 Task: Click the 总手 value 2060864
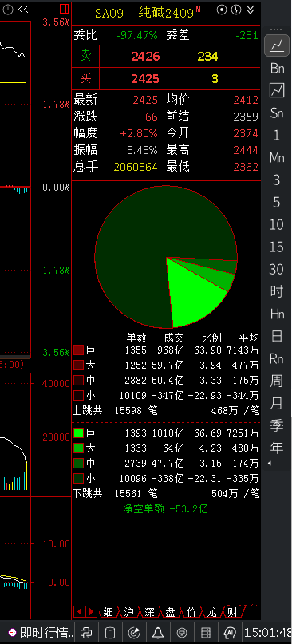[x=136, y=167]
